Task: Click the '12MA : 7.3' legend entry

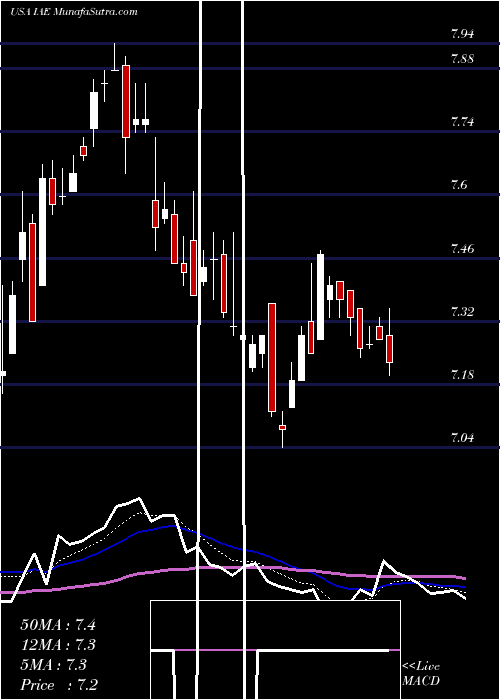Action: pyautogui.click(x=58, y=645)
